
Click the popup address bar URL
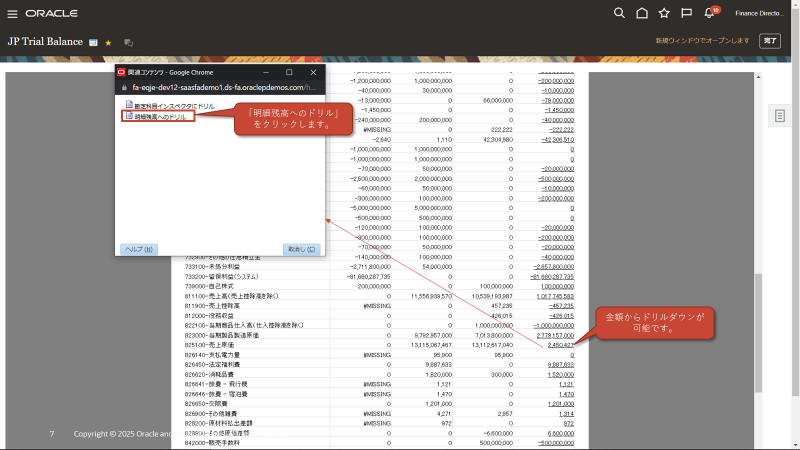(223, 87)
